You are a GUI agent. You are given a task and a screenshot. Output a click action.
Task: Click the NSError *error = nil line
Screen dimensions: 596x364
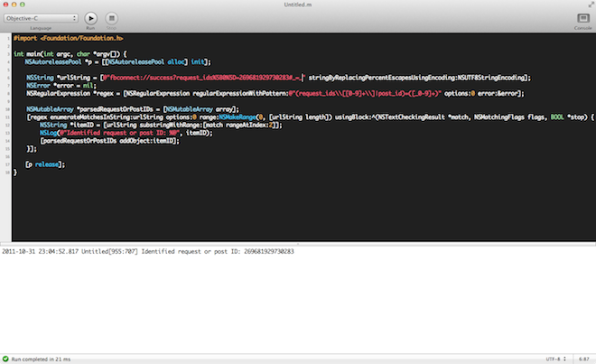[61, 86]
